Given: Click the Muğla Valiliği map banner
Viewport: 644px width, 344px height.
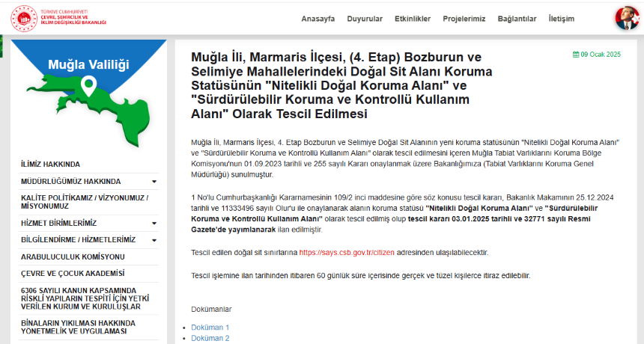Looking at the screenshot, I should [88, 93].
